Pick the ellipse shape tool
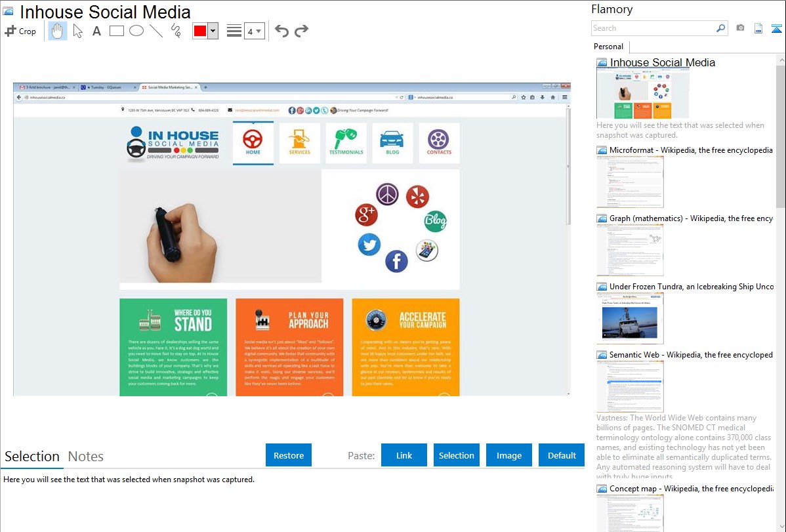 [x=136, y=31]
